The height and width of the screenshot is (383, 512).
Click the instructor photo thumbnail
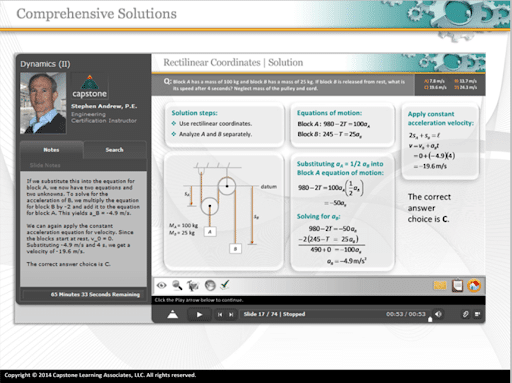point(43,103)
